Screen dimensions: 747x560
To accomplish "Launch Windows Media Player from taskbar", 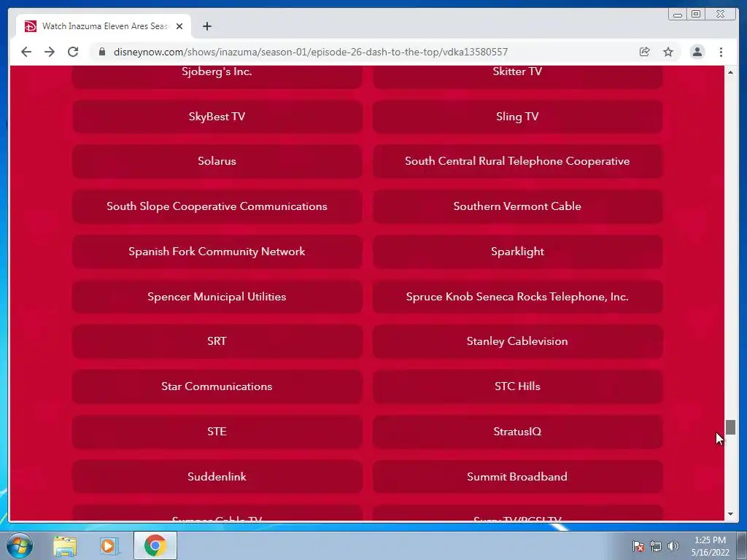I will 109,545.
